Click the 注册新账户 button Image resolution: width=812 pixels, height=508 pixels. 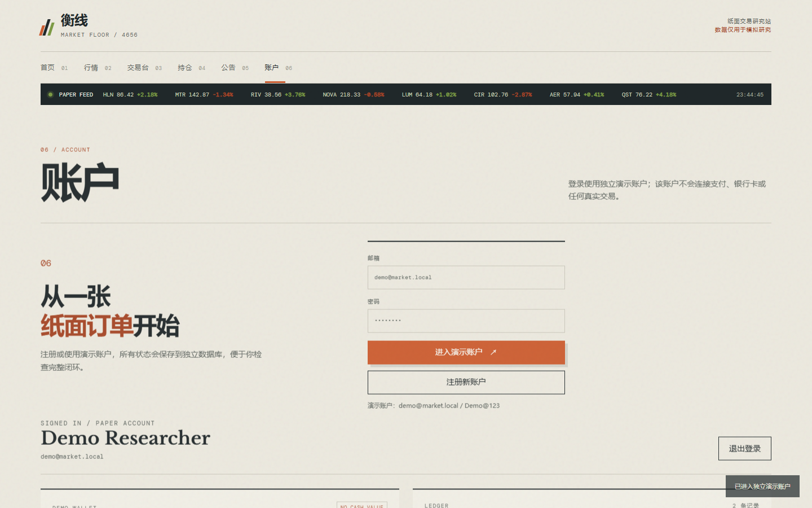coord(466,382)
